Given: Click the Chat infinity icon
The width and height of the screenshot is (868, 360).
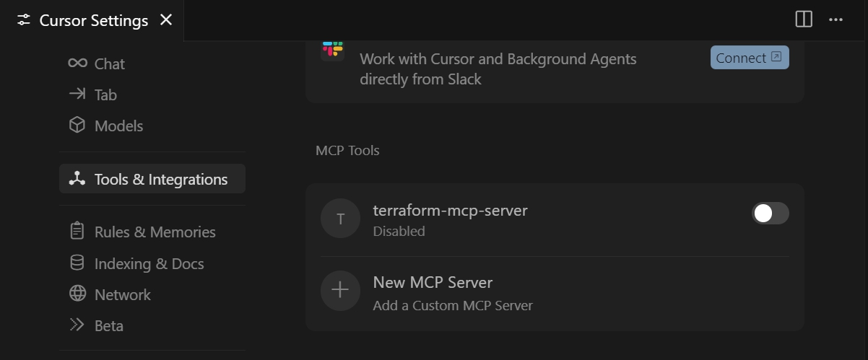Looking at the screenshot, I should pos(77,63).
